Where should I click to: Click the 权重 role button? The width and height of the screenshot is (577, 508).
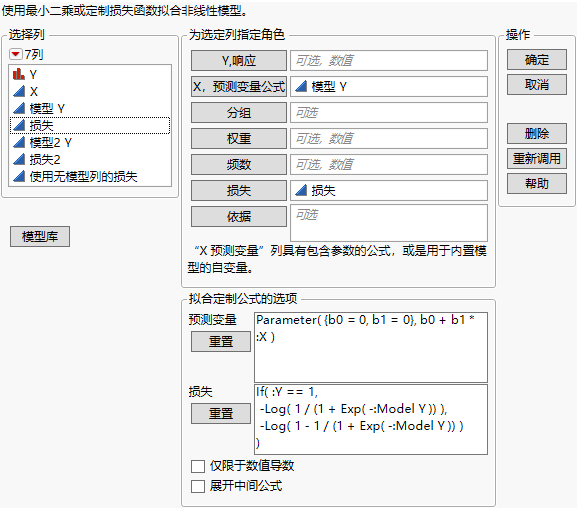[x=239, y=138]
